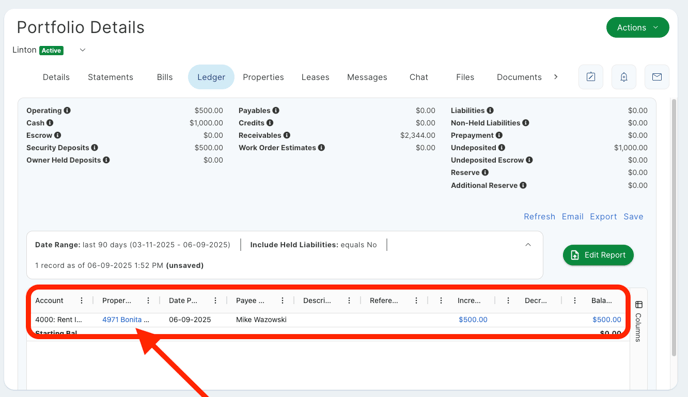Image resolution: width=688 pixels, height=397 pixels.
Task: Click the $500.00 balance amount link
Action: [607, 319]
